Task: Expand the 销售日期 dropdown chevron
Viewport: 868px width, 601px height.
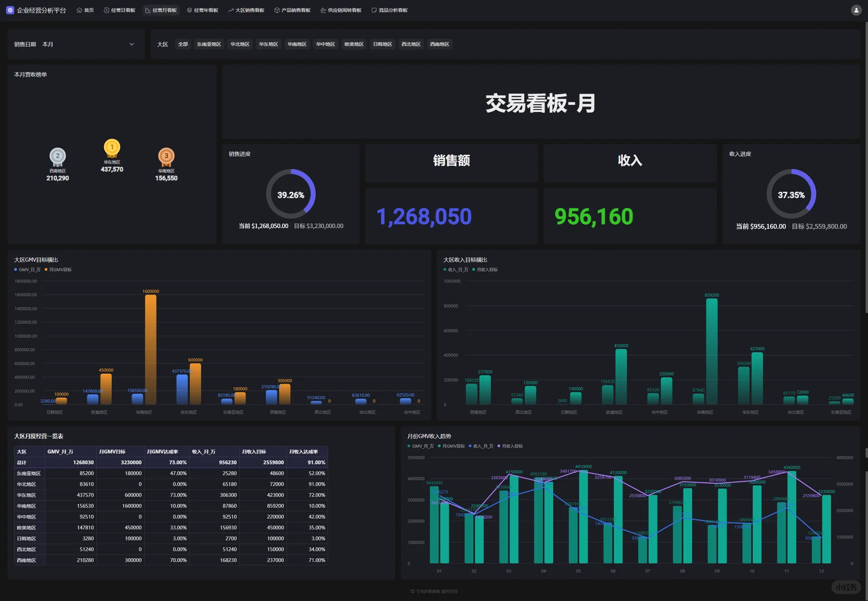Action: 132,44
